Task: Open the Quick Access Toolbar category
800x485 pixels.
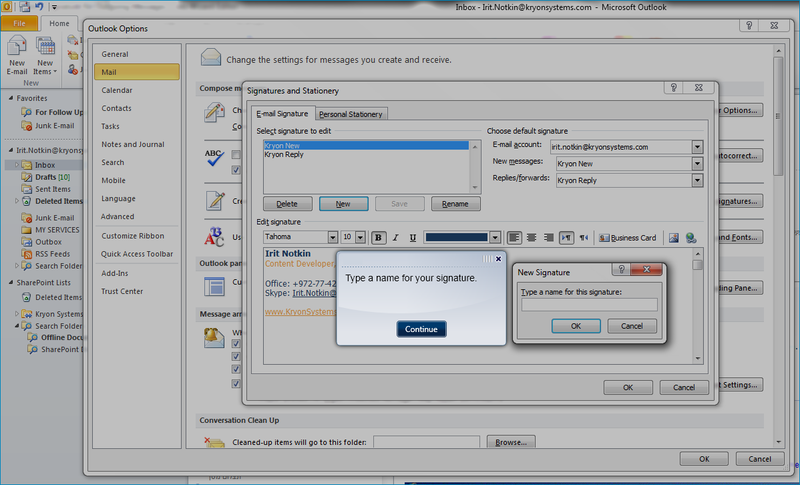Action: tap(136, 254)
